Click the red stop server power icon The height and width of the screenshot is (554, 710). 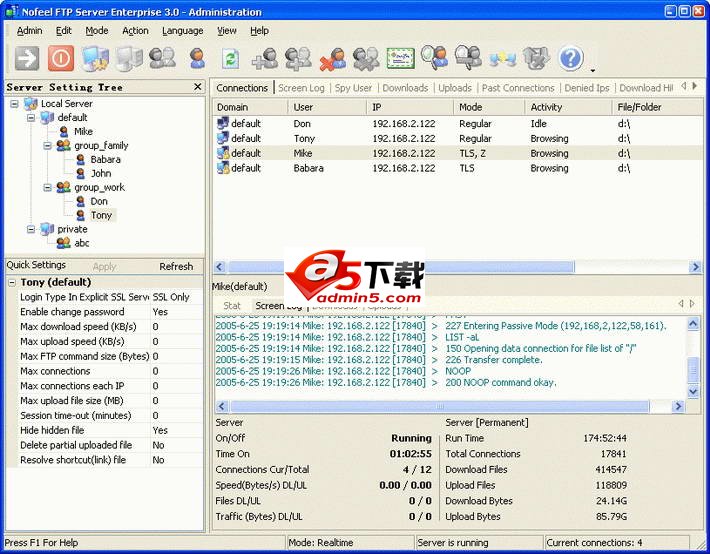(61, 59)
